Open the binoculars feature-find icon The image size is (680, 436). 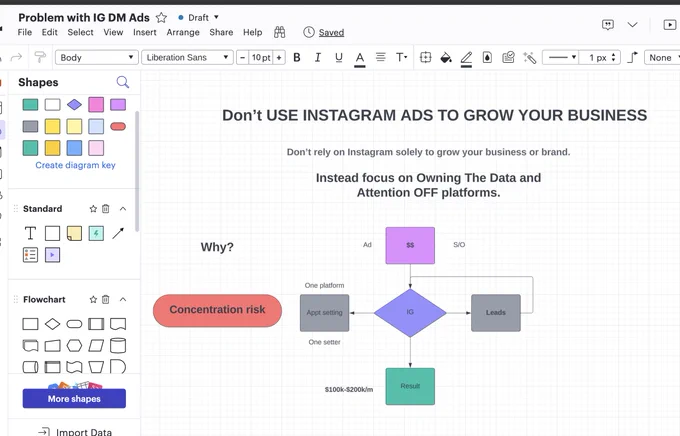click(280, 32)
